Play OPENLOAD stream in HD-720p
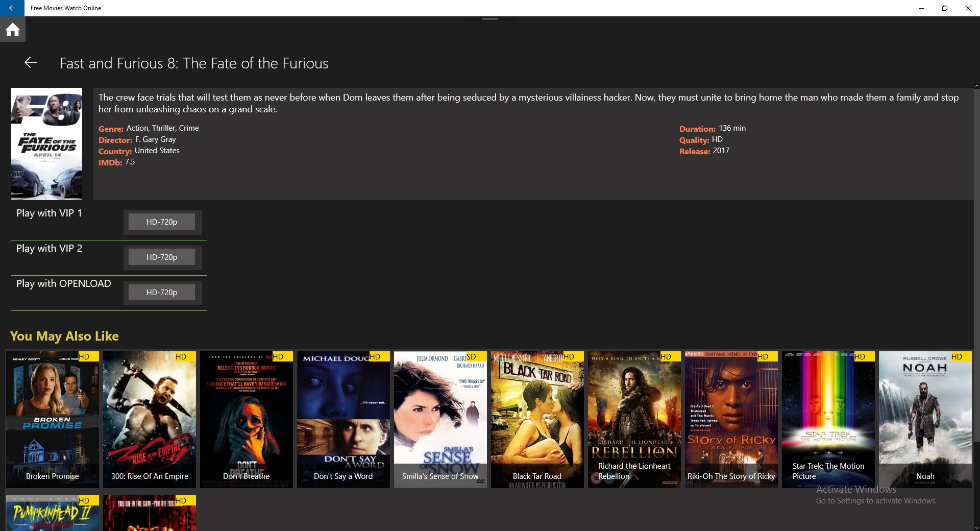 (162, 293)
